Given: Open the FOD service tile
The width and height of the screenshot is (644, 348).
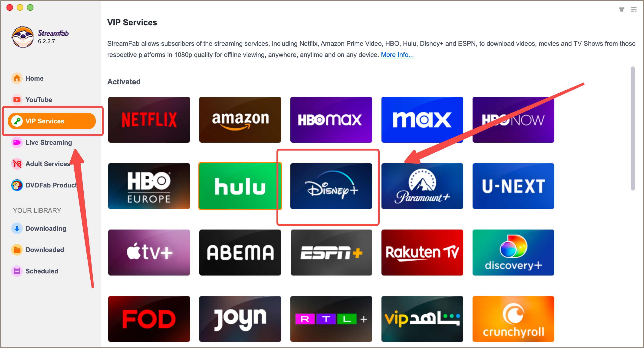Looking at the screenshot, I should point(149,319).
